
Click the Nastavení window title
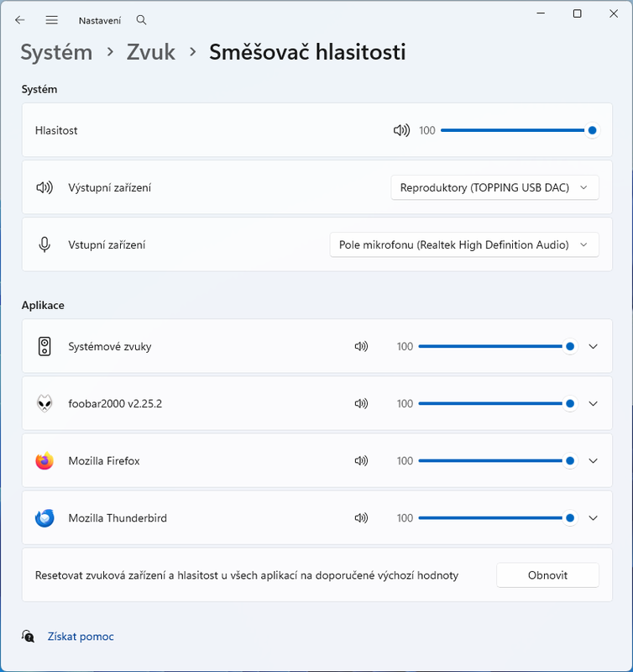pos(100,20)
